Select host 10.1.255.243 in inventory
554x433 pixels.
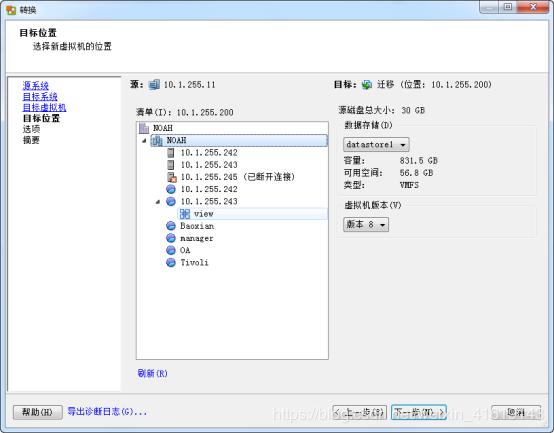pyautogui.click(x=209, y=165)
